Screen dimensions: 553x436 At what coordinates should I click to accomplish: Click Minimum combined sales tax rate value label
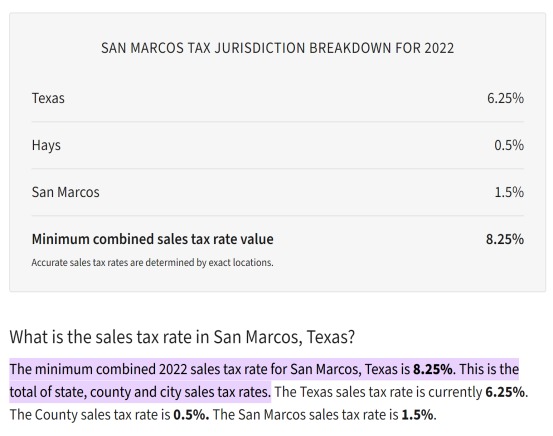152,239
